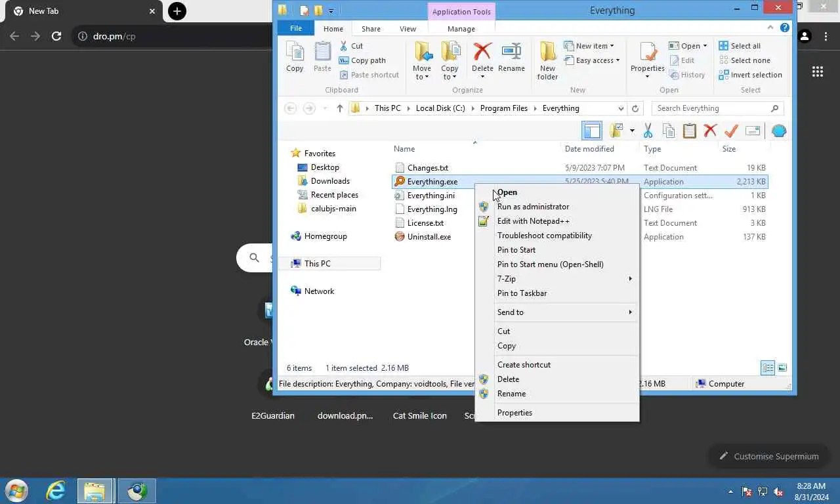Click the orange checkmark toolbar icon

[x=731, y=131]
